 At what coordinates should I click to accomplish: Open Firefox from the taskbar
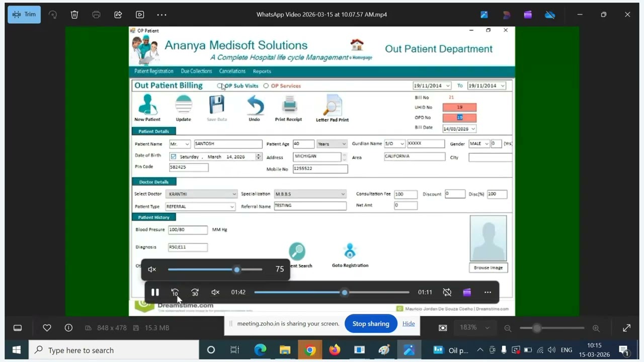(x=335, y=350)
